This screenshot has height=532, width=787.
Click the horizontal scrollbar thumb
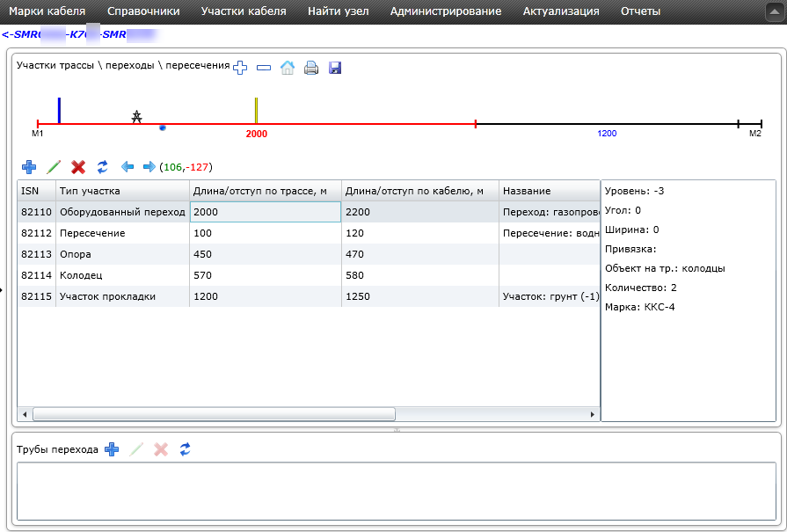coord(214,414)
